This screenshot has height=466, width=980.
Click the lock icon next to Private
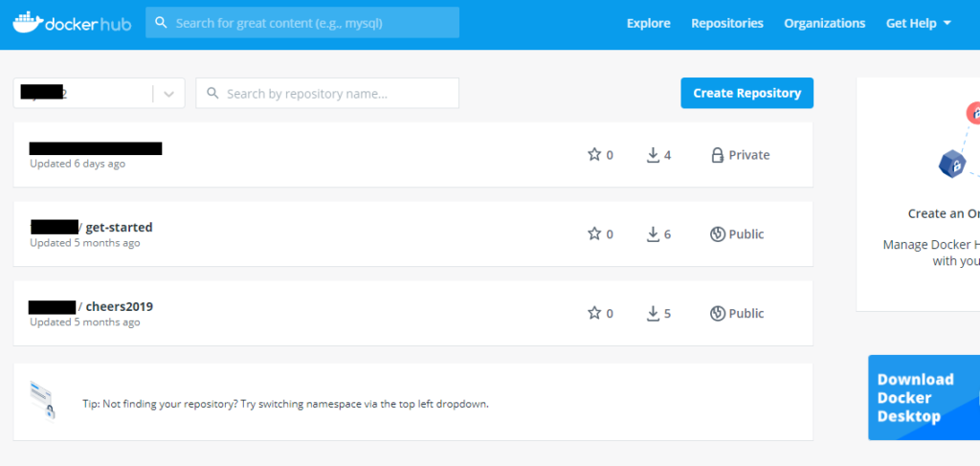click(x=718, y=155)
